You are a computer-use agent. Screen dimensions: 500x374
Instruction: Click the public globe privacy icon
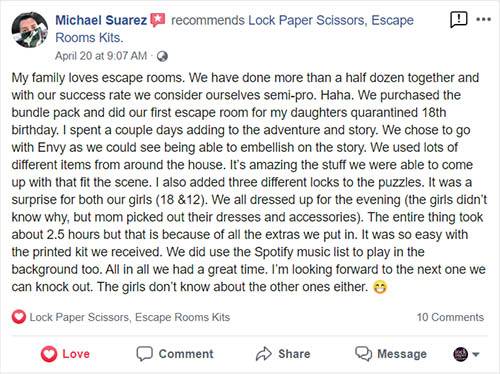pos(162,56)
